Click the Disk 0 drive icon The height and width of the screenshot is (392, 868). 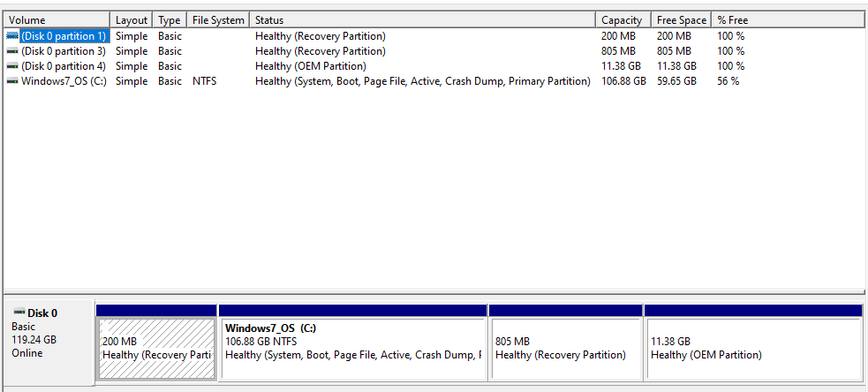[19, 313]
